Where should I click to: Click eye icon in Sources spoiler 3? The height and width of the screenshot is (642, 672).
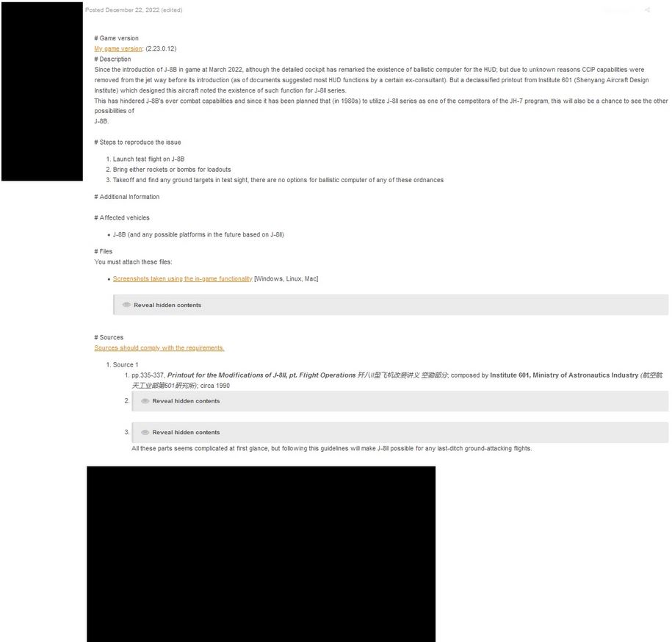click(x=145, y=432)
